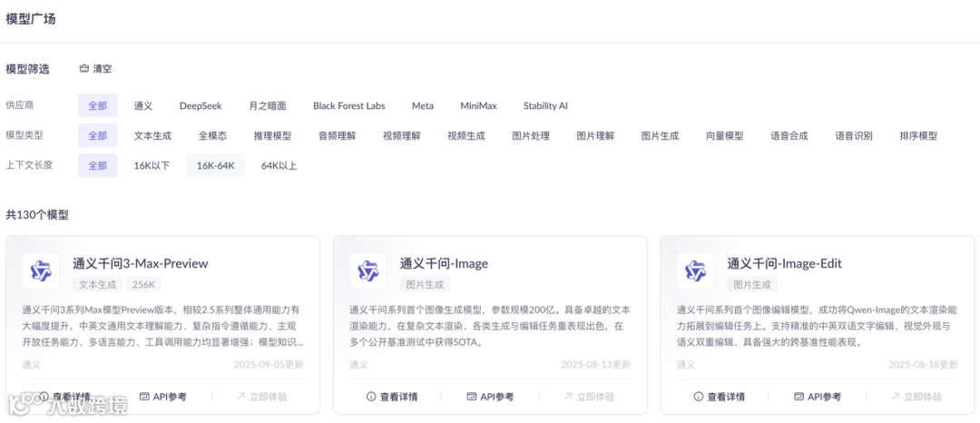
Task: Click the 立即体验 arrow icon on 通义千问3-Max-Preview card
Action: pos(240,397)
